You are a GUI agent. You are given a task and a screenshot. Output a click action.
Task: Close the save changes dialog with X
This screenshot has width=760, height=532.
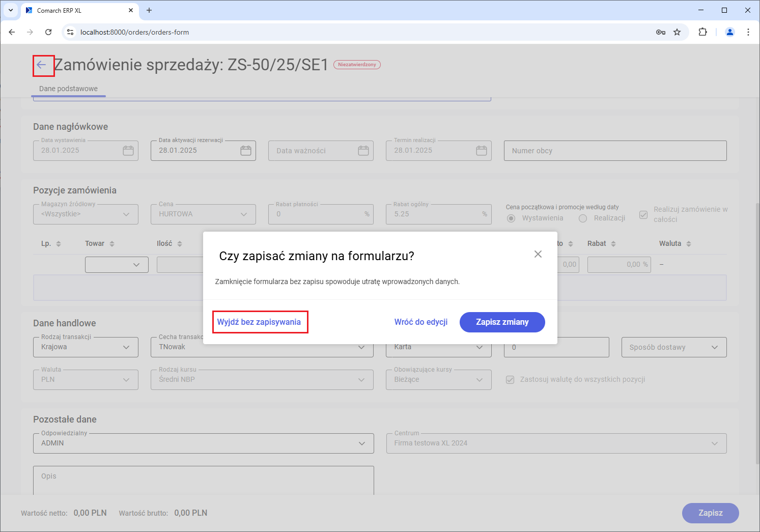tap(538, 254)
